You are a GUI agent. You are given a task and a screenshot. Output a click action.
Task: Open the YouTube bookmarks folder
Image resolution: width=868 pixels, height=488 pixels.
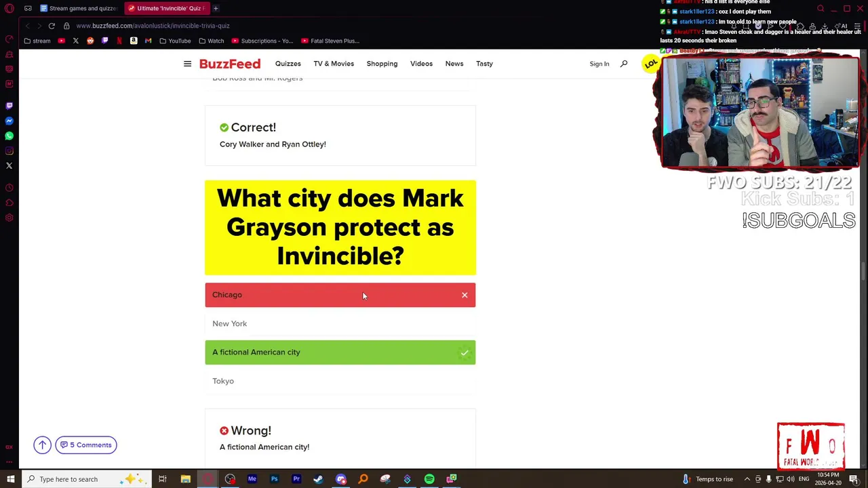coord(175,41)
